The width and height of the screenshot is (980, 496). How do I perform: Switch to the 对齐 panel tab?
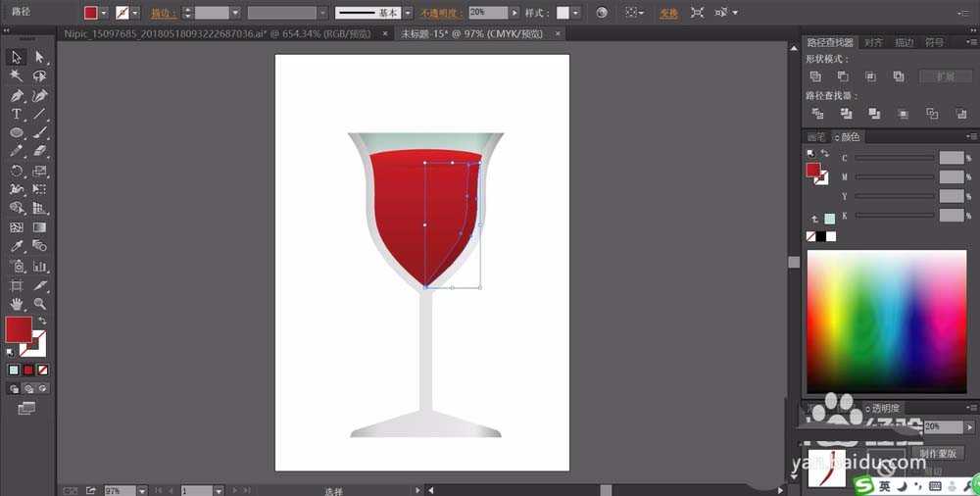click(873, 43)
